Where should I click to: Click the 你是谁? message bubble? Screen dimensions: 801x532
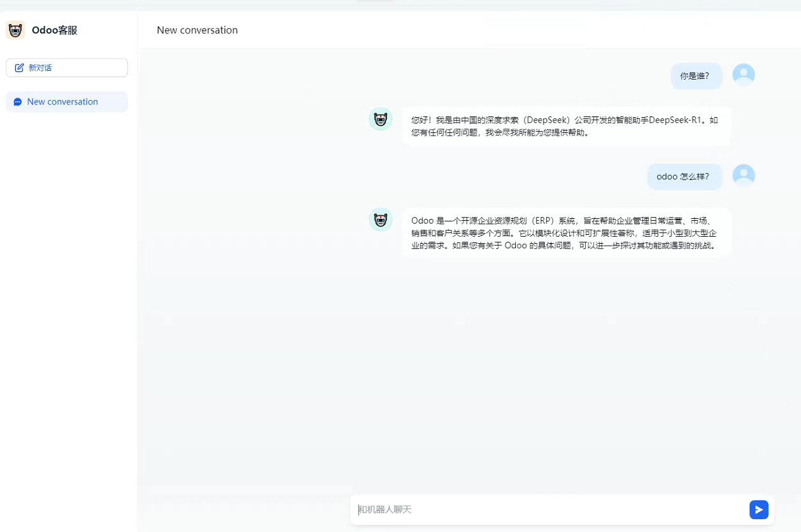697,76
